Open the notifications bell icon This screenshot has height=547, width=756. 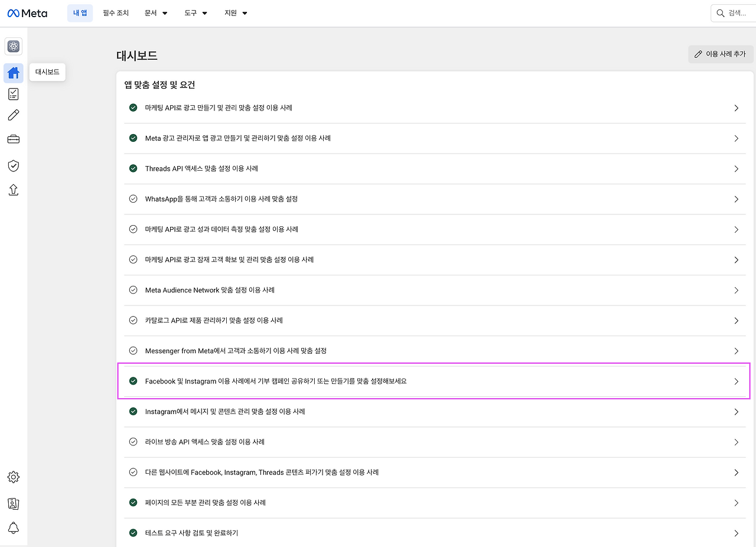coord(14,528)
